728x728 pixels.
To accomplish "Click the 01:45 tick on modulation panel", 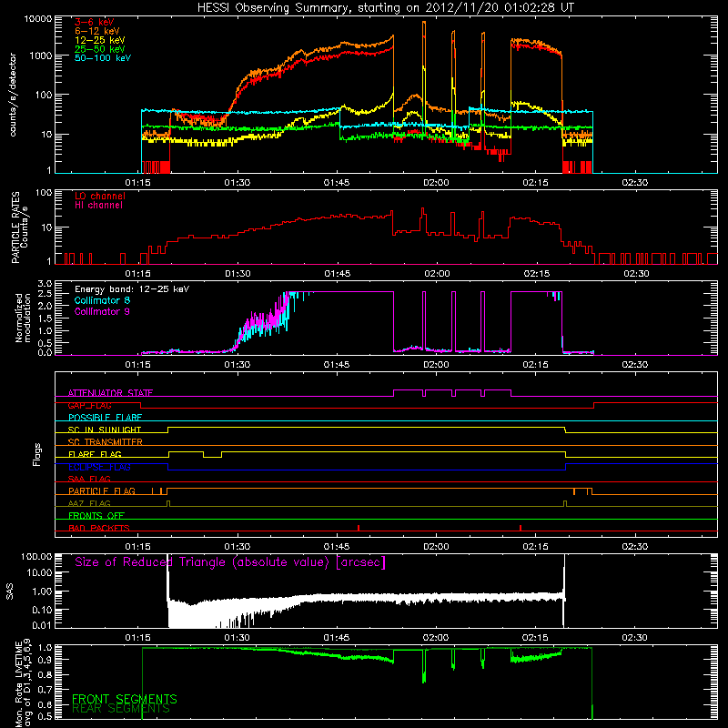I will coord(337,365).
